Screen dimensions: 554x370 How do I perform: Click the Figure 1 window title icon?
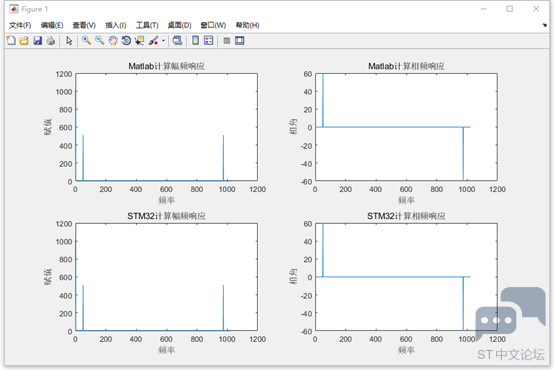tap(13, 9)
